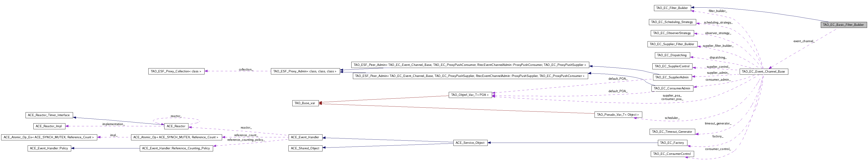Open the ACE_Event_Handler class node
This screenshot has height=162, width=868.
pyautogui.click(x=305, y=137)
